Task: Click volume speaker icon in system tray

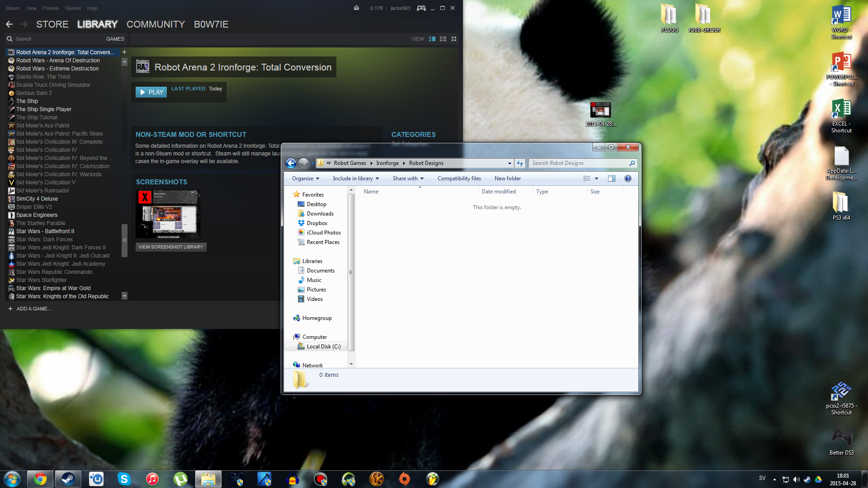Action: coord(796,479)
